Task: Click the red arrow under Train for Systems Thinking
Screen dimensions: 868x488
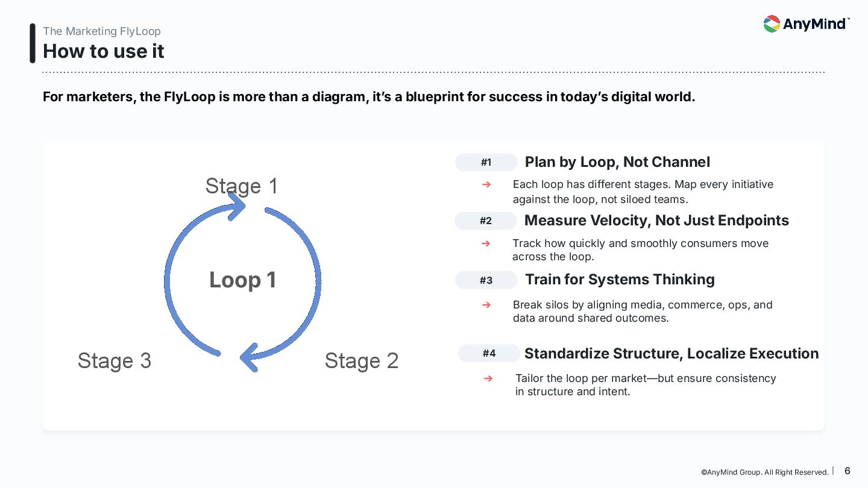Action: click(486, 305)
